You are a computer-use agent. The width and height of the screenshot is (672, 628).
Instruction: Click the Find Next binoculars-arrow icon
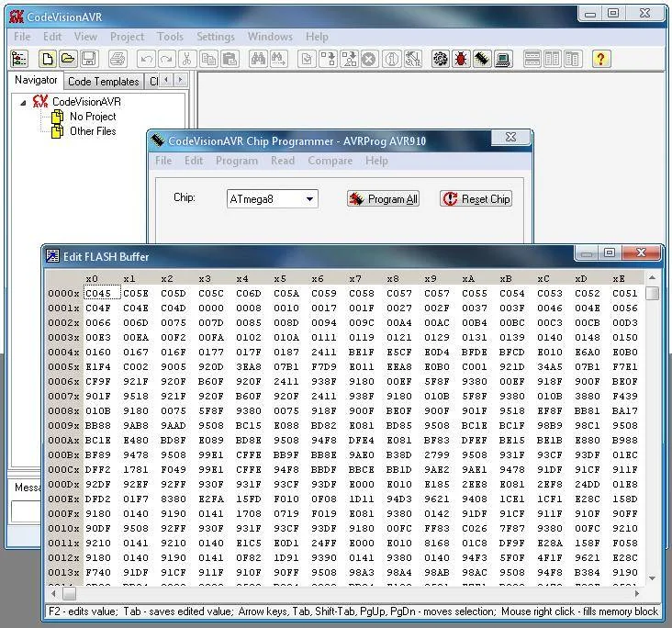278,59
